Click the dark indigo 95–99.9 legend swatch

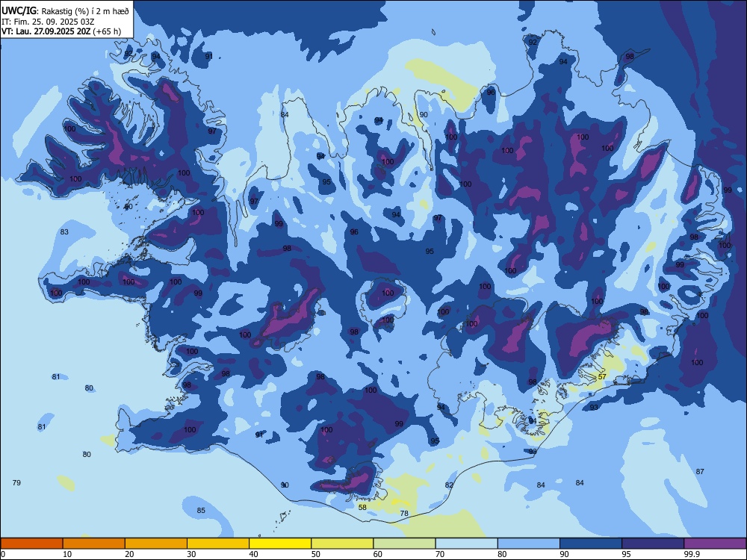click(x=653, y=544)
